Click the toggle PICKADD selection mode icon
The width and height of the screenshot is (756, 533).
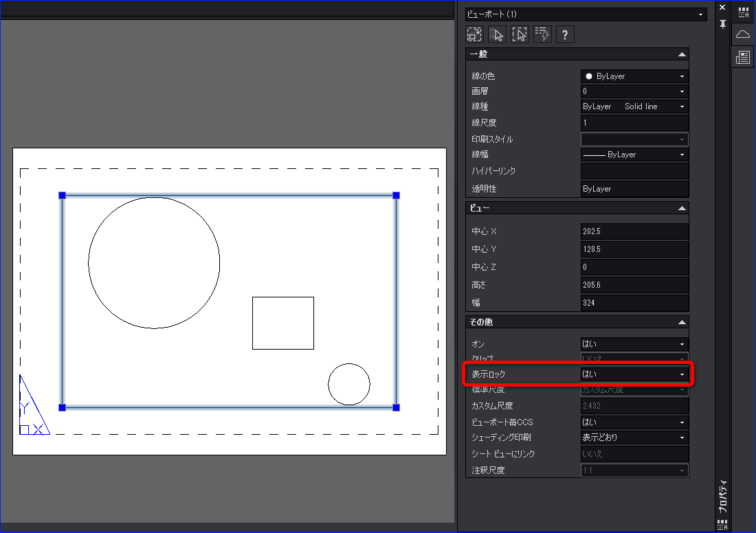click(x=474, y=34)
